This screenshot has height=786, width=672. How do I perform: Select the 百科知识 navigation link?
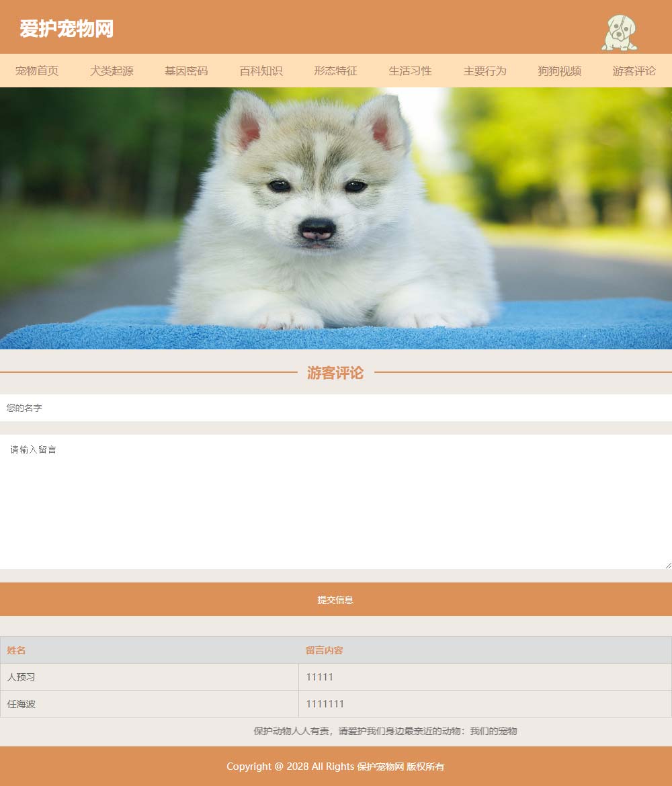(x=261, y=71)
